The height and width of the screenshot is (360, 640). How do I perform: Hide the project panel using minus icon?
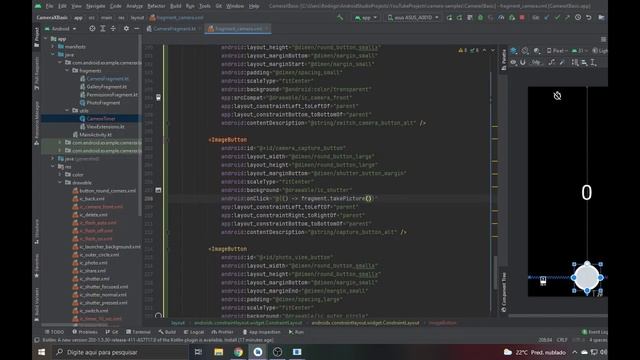pos(137,29)
